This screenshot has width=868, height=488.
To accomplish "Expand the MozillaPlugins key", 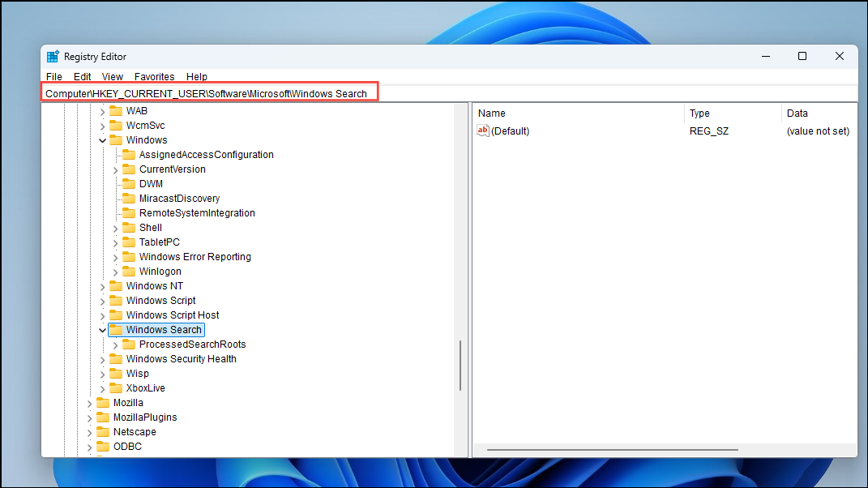I will (90, 418).
